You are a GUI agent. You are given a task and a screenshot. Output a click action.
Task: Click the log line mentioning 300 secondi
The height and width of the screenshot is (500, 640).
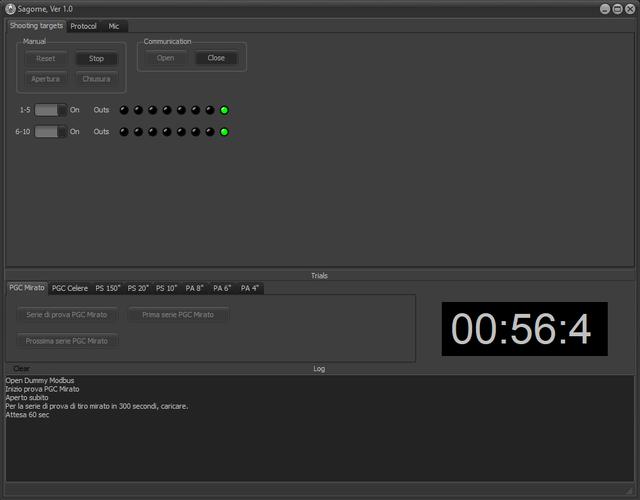[97, 406]
